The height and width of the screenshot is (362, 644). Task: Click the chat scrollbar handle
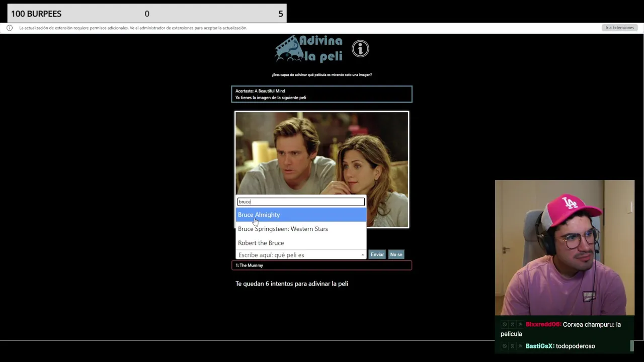632,345
